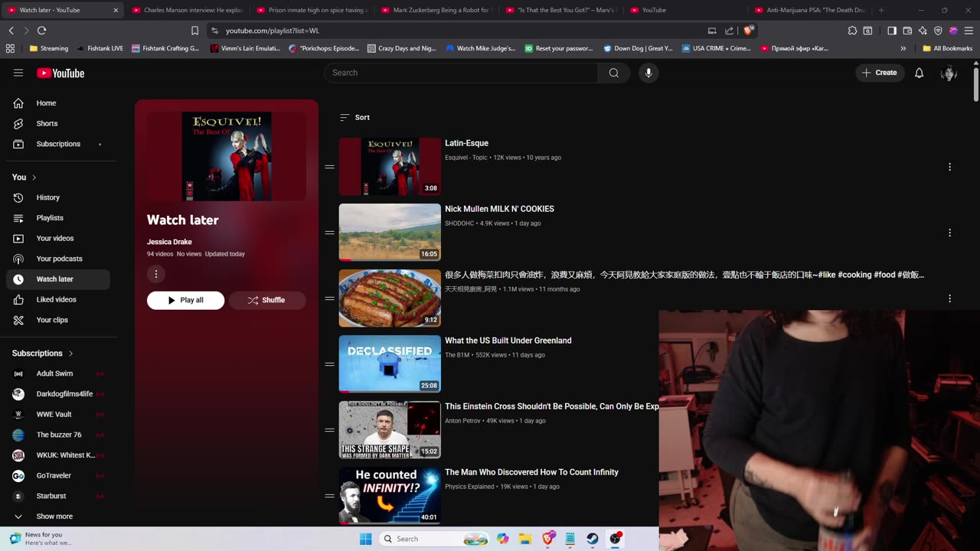The image size is (980, 551).
Task: Open the Brave VPN shield icon
Action: tap(938, 31)
